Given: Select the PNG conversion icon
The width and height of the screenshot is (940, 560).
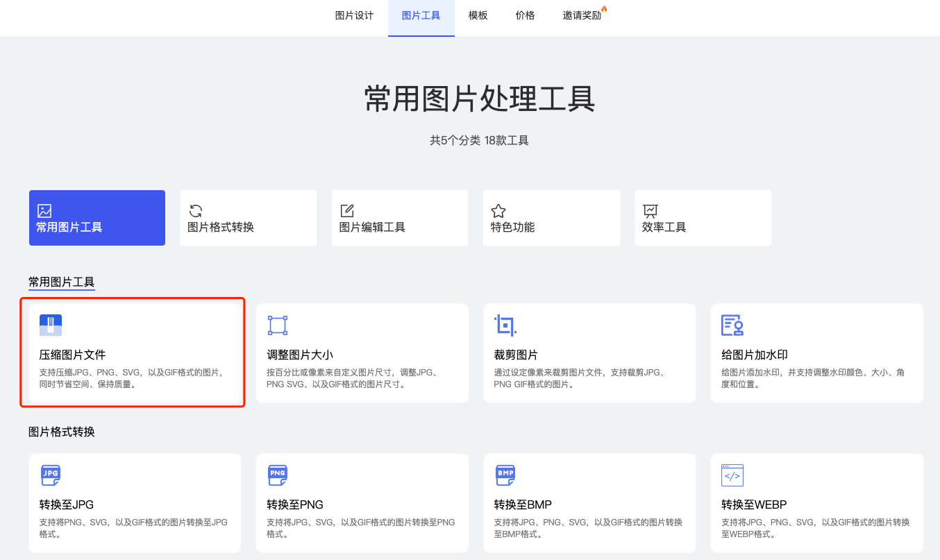Looking at the screenshot, I should (278, 475).
